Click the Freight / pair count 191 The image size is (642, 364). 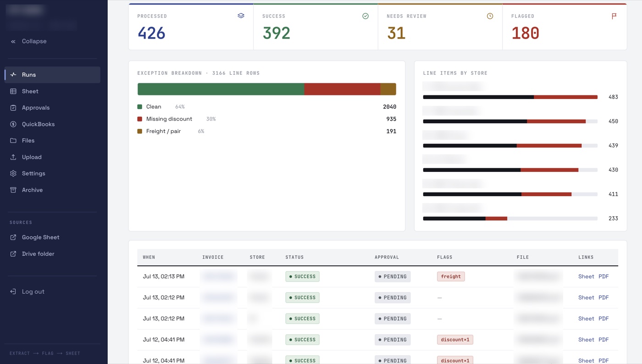[x=391, y=132]
